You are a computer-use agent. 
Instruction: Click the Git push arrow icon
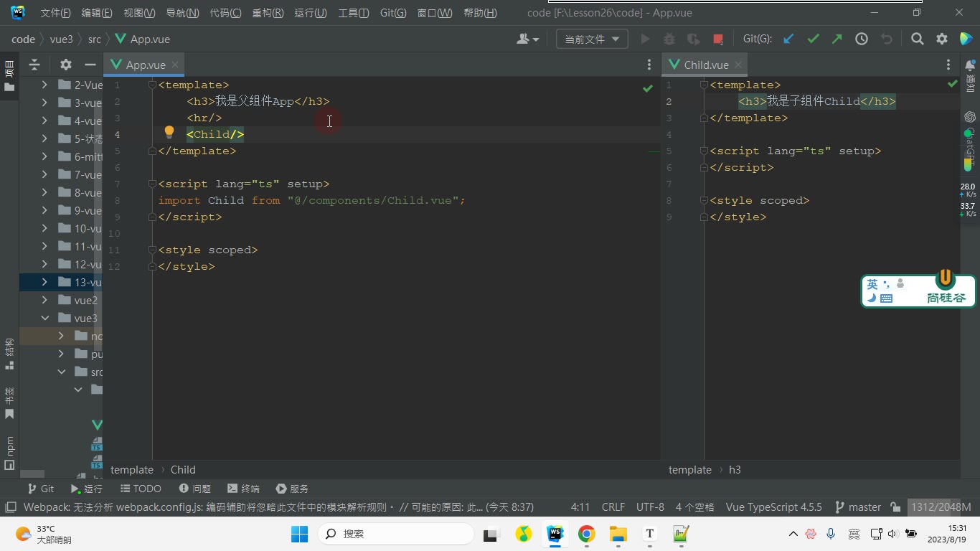(837, 39)
